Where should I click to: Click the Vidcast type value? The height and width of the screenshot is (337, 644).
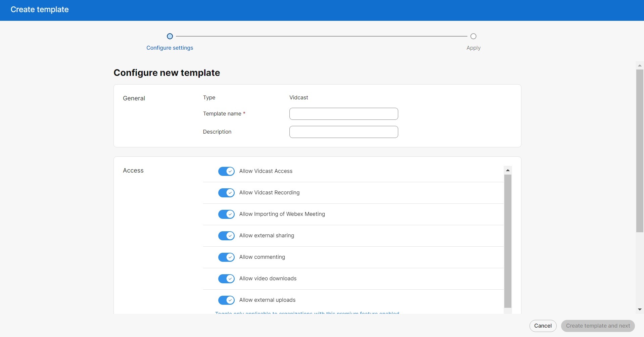[x=298, y=97]
